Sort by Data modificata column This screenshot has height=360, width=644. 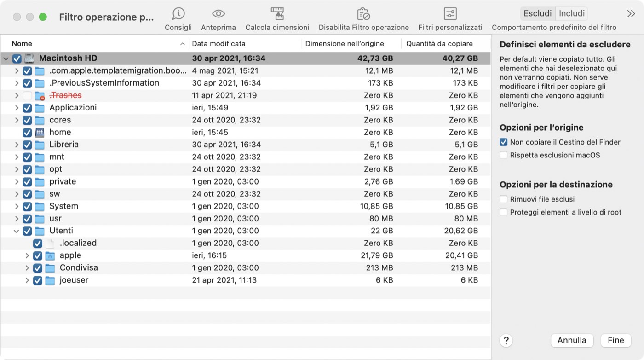(x=246, y=44)
